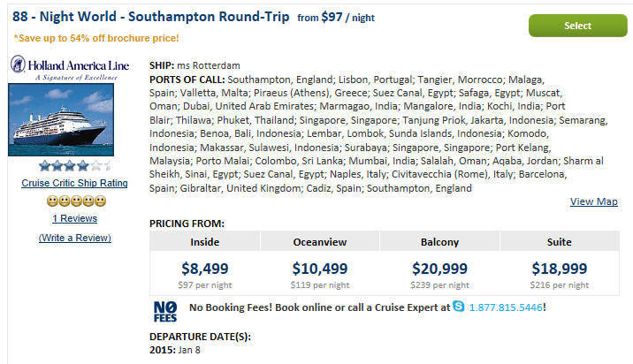The height and width of the screenshot is (364, 633).
Task: Open the 1 Reviews link
Action: click(x=74, y=218)
